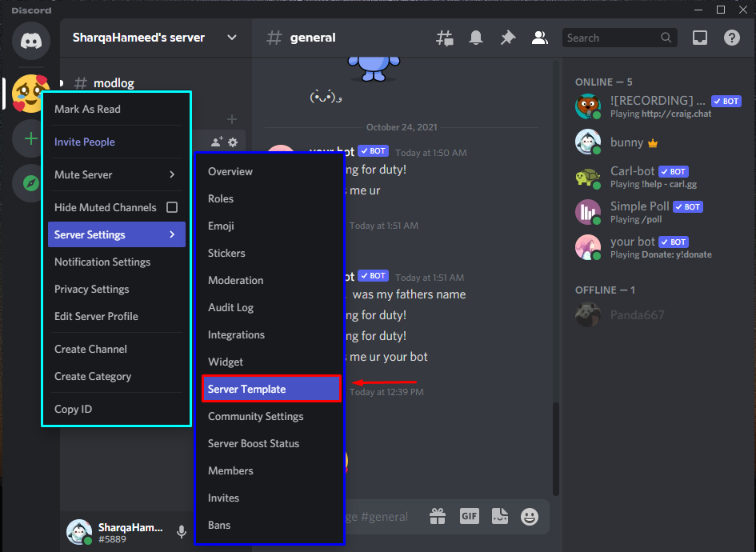The height and width of the screenshot is (552, 756).
Task: Open Overview in server settings submenu
Action: [271, 172]
